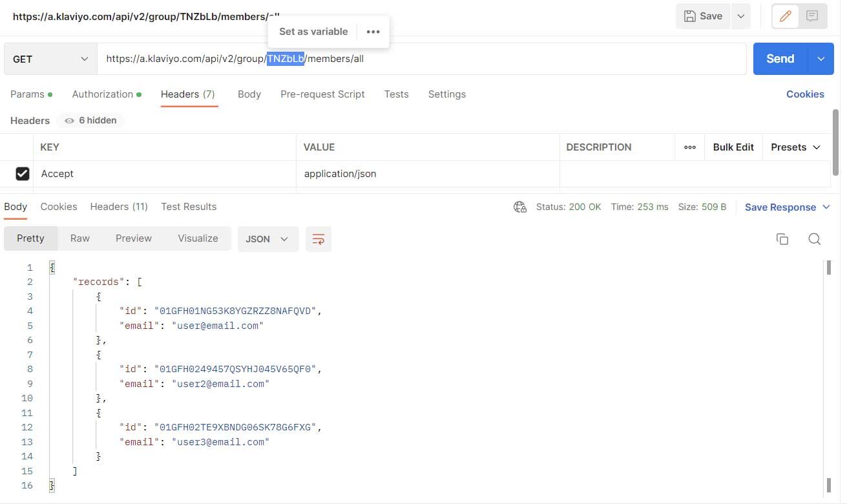Select the response Body tab
Screen dimensions: 847x504
click(16, 207)
